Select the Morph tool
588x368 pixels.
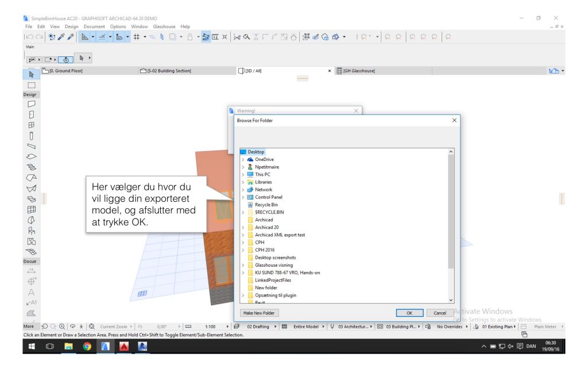pos(31,220)
